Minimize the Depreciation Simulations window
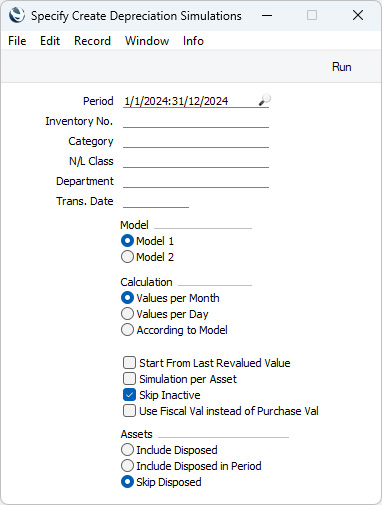The width and height of the screenshot is (382, 505). (x=267, y=15)
